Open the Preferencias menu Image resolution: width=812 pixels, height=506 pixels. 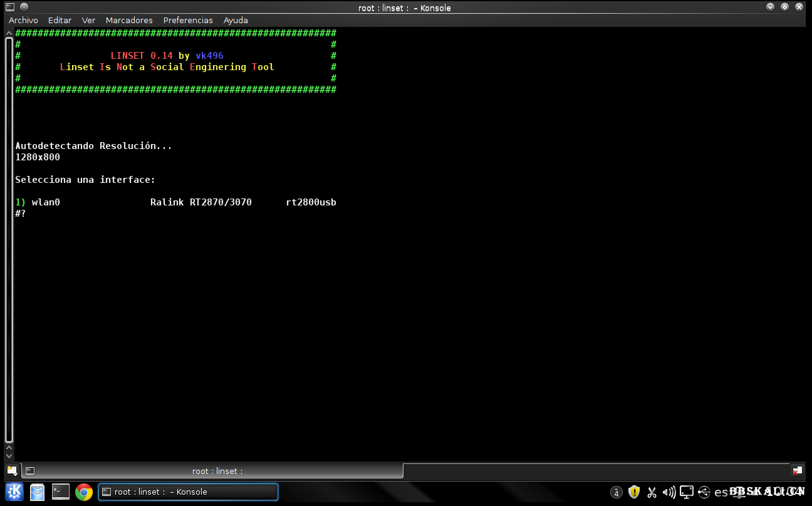click(x=188, y=20)
